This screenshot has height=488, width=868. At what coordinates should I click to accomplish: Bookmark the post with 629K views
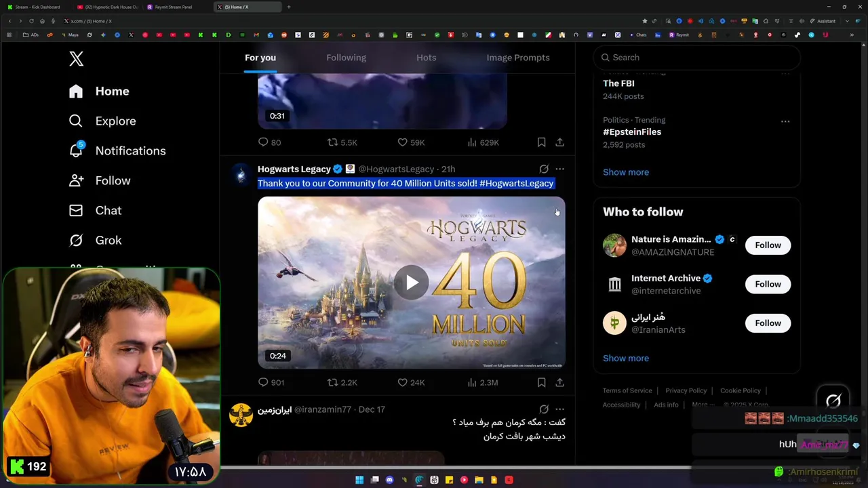(x=541, y=142)
